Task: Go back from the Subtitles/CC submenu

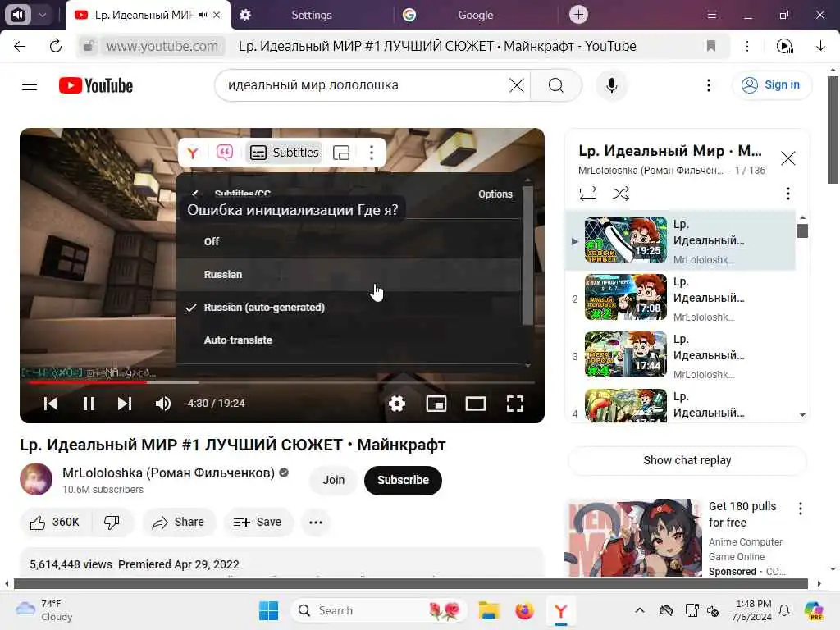Action: [x=195, y=194]
